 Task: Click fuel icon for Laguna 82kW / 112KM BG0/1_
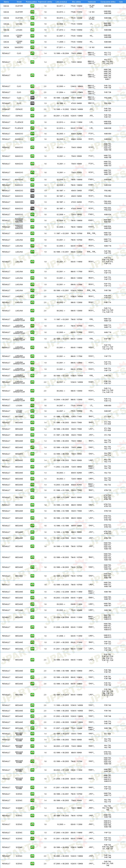click(x=32, y=246)
